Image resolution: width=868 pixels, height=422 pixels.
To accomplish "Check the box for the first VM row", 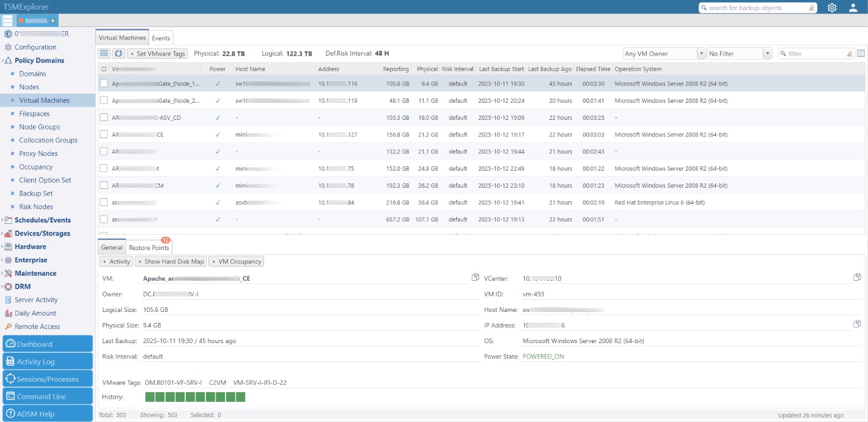I will (104, 84).
